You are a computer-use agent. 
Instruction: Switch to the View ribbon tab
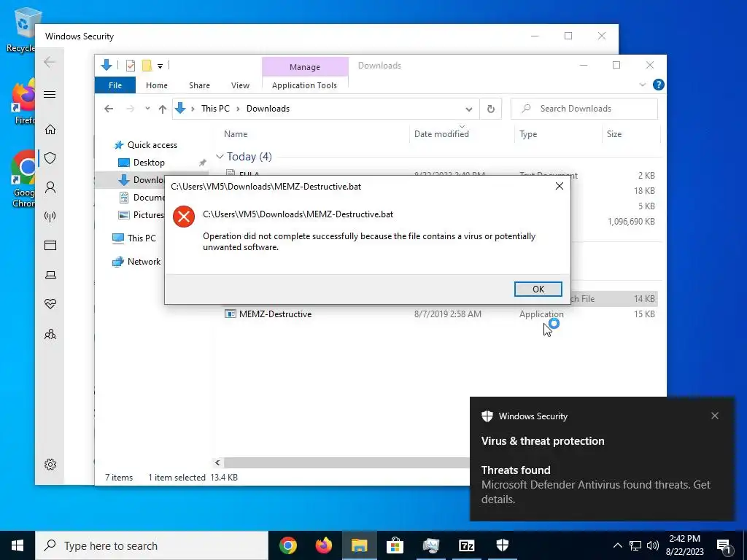(240, 85)
